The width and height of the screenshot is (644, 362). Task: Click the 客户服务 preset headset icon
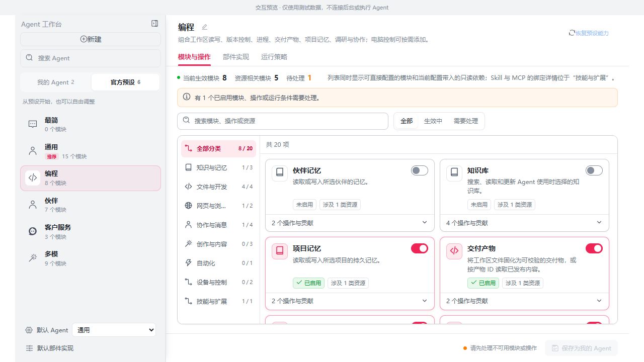point(33,231)
